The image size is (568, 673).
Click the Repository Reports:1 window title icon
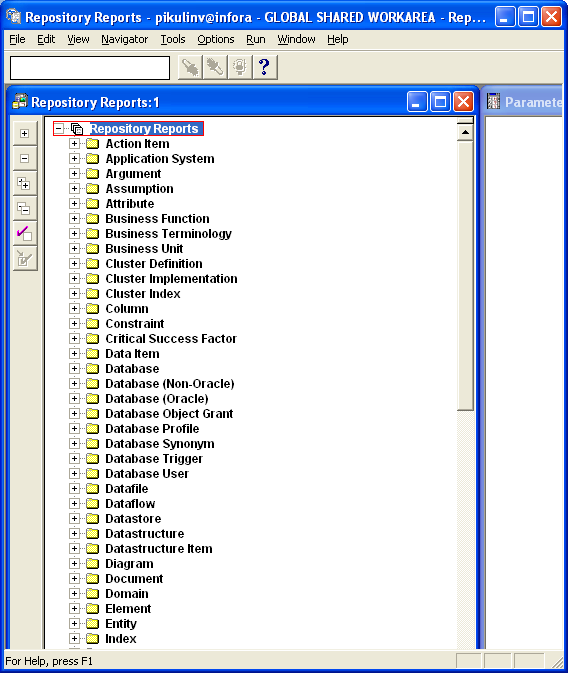[20, 102]
